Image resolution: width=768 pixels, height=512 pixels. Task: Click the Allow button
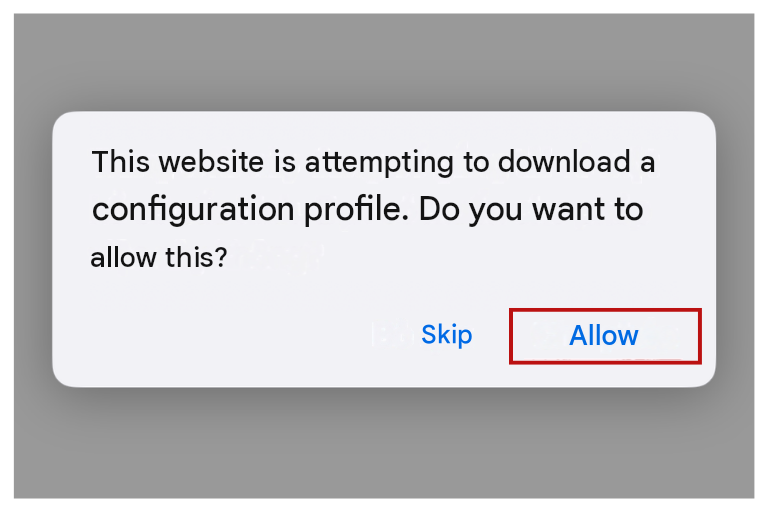[605, 336]
